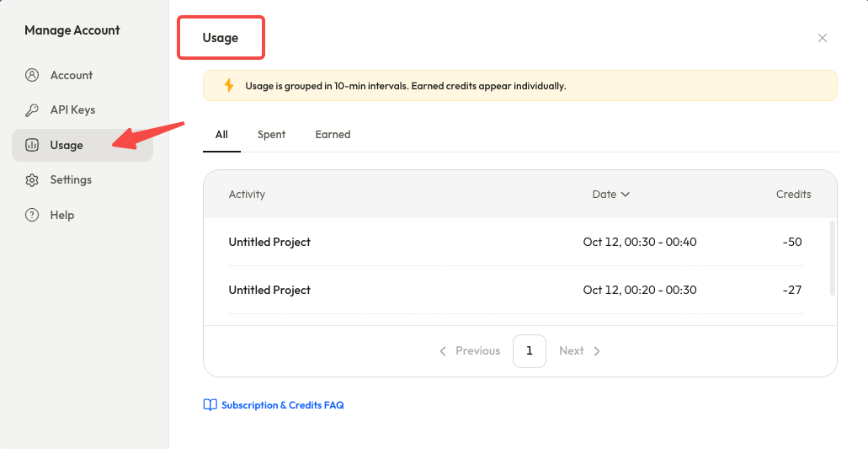
Task: Click date Oct 12, 00:20 - 00:30
Action: 639,290
